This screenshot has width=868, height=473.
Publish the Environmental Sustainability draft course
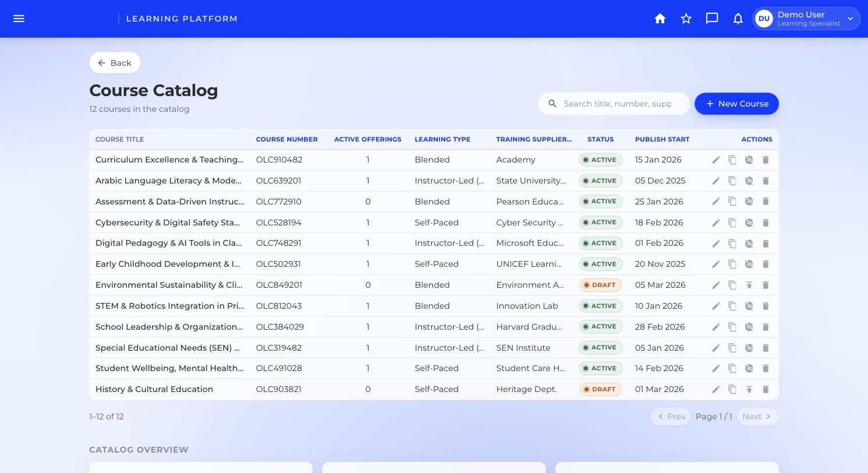749,285
